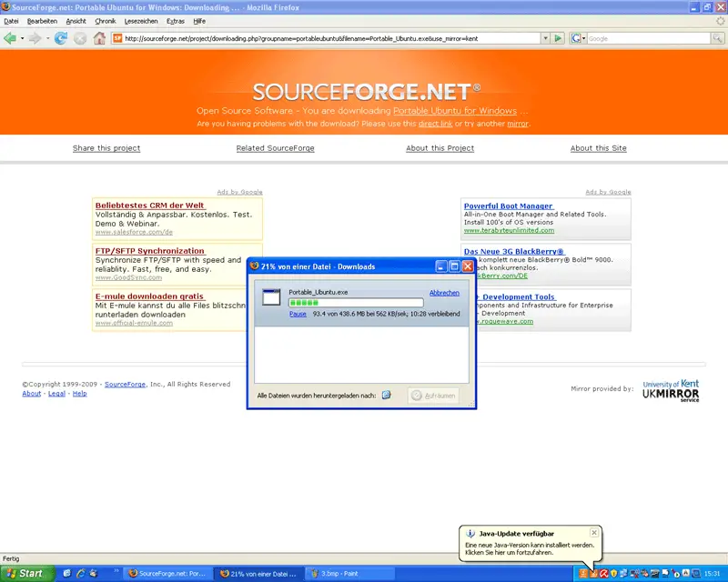Viewport: 728px width, 582px height.
Task: Open the Lesezeichen menu
Action: click(141, 21)
